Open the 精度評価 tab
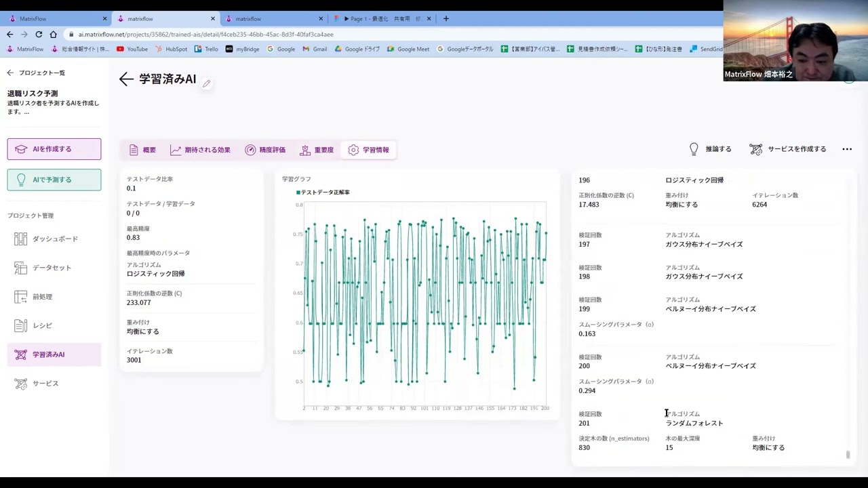This screenshot has height=488, width=868. (265, 150)
